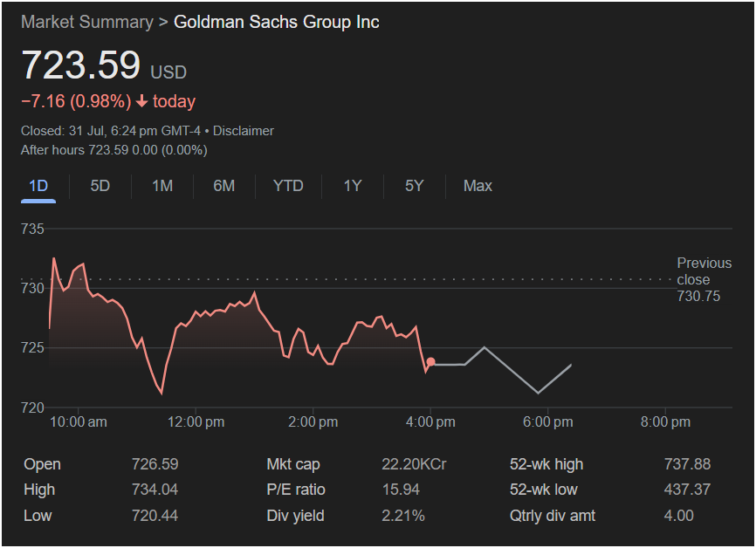
Task: Click the Open value 726.59
Action: [155, 464]
